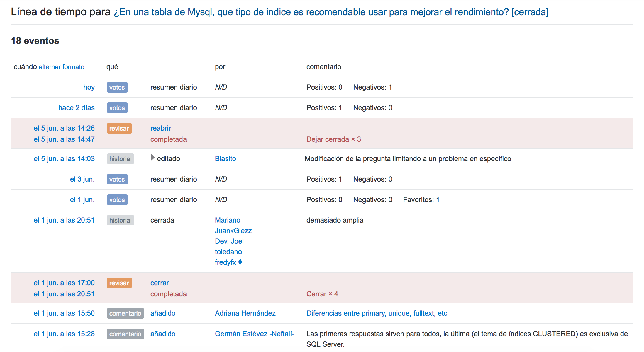Open the 'el 1 jun.' votes summary date link

coord(82,200)
